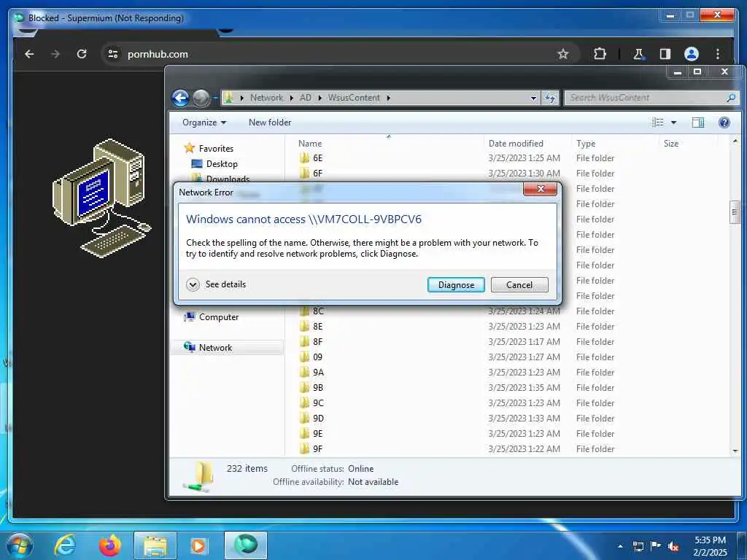Open site information icon beside URL
747x560 pixels.
(113, 54)
